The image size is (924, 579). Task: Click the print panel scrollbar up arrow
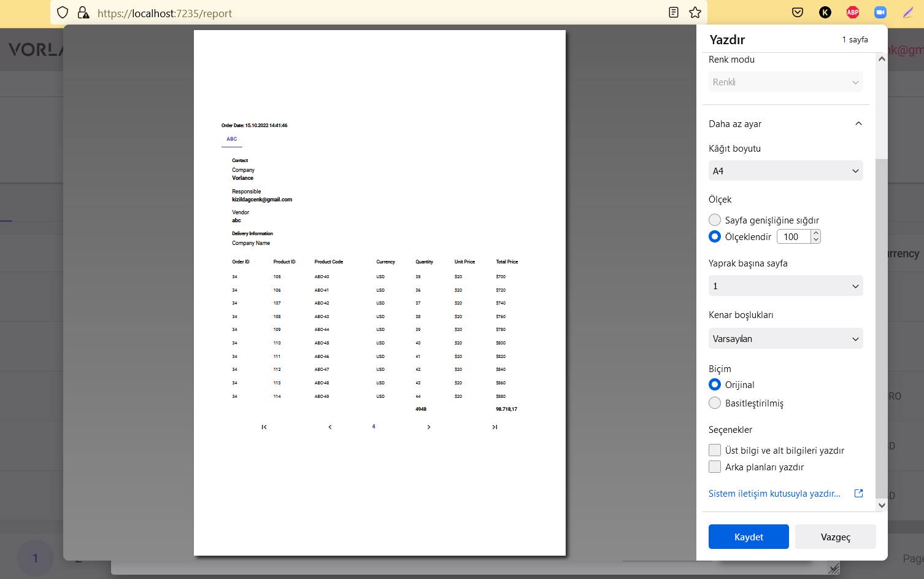pyautogui.click(x=882, y=59)
